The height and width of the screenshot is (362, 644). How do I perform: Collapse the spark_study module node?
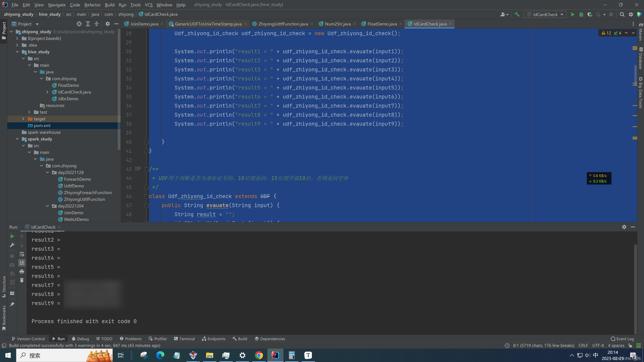(17, 139)
